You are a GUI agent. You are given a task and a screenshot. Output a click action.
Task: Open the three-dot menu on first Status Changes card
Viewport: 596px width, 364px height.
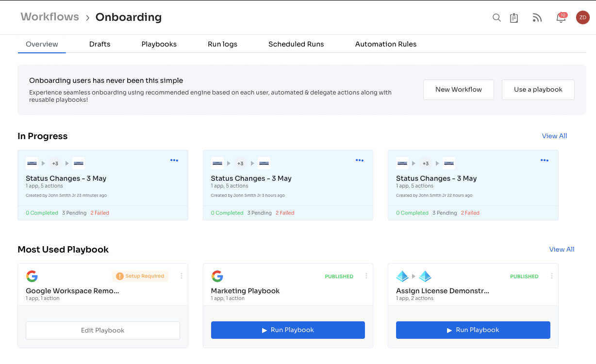click(174, 160)
